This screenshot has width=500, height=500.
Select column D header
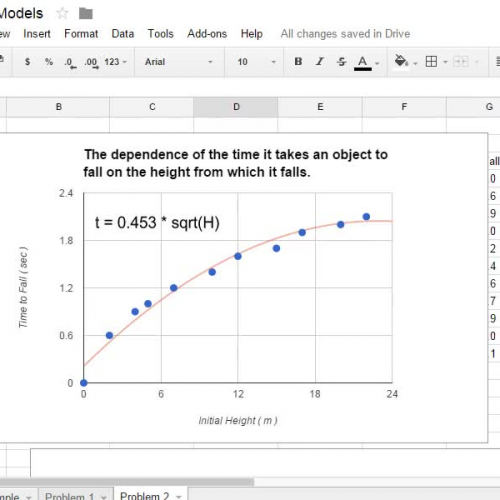coord(236,107)
